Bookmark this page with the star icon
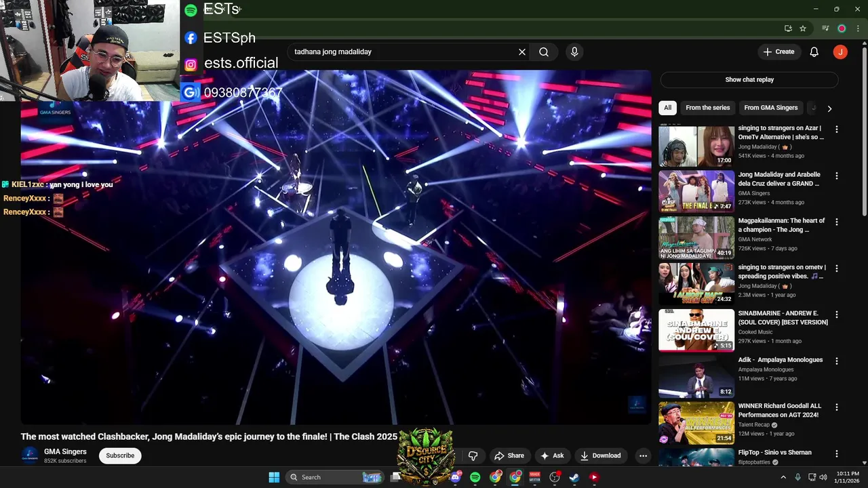The width and height of the screenshot is (868, 488). (803, 28)
